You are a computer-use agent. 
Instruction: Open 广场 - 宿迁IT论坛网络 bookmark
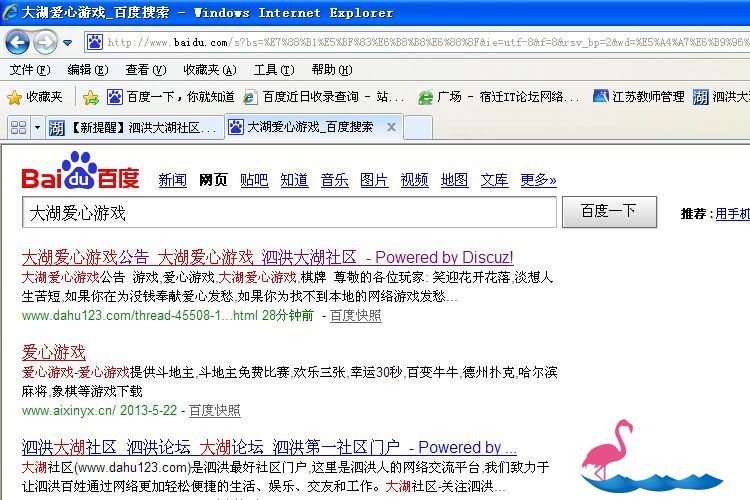pyautogui.click(x=499, y=97)
